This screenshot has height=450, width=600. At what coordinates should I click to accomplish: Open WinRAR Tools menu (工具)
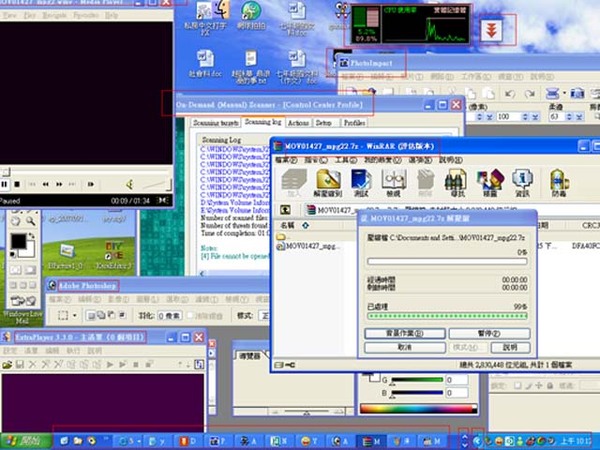[x=346, y=160]
